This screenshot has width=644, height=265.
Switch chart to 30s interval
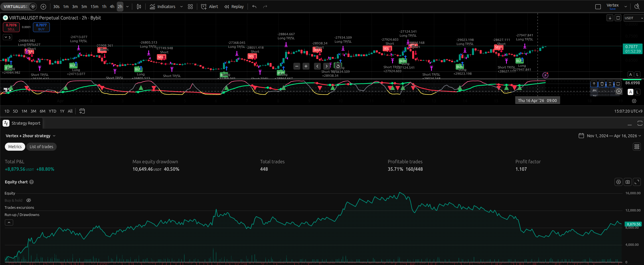[56, 6]
